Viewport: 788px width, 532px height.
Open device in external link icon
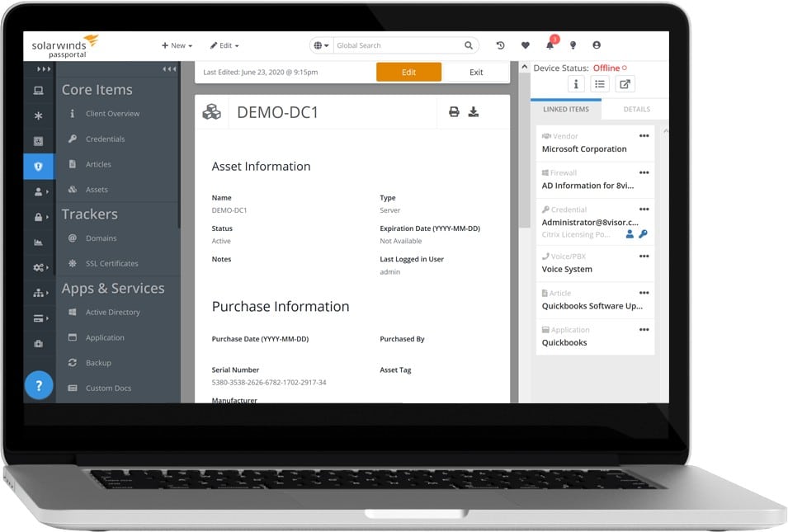[x=625, y=84]
